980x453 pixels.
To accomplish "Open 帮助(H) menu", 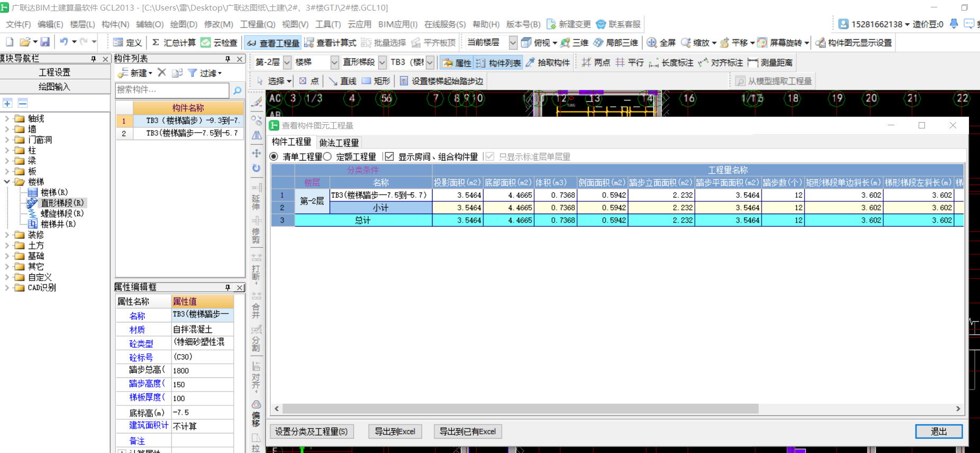I will [486, 24].
